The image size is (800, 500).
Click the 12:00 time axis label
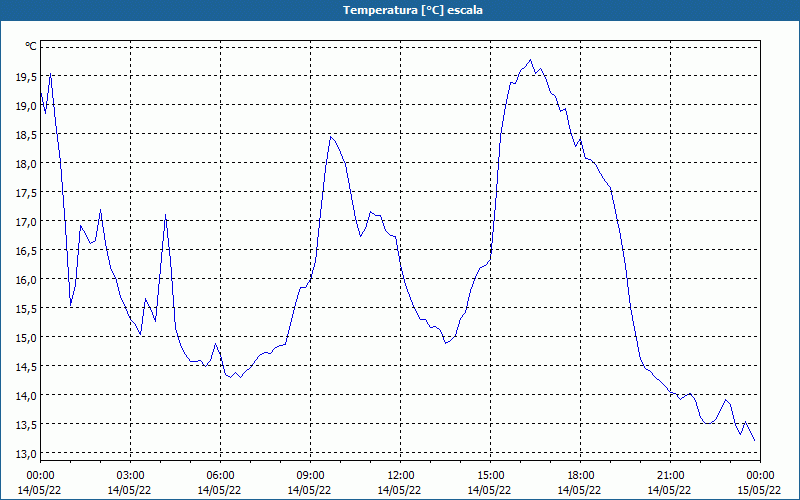401,476
